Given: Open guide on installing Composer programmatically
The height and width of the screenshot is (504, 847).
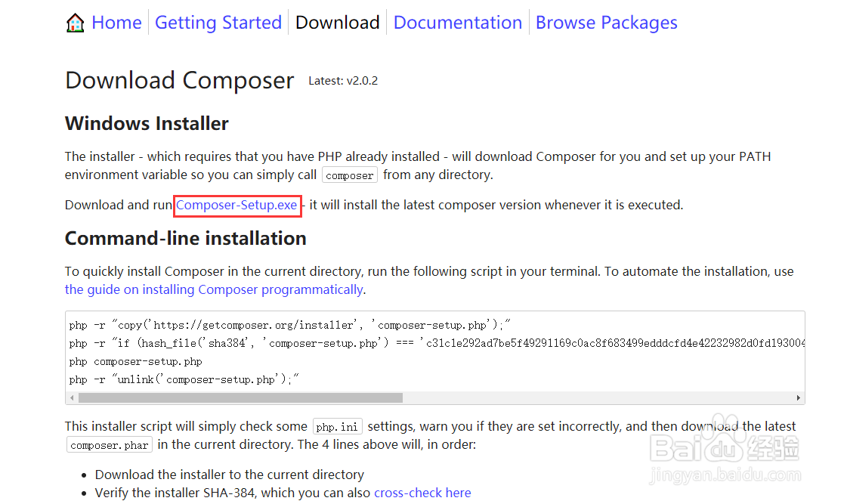Looking at the screenshot, I should tap(214, 289).
